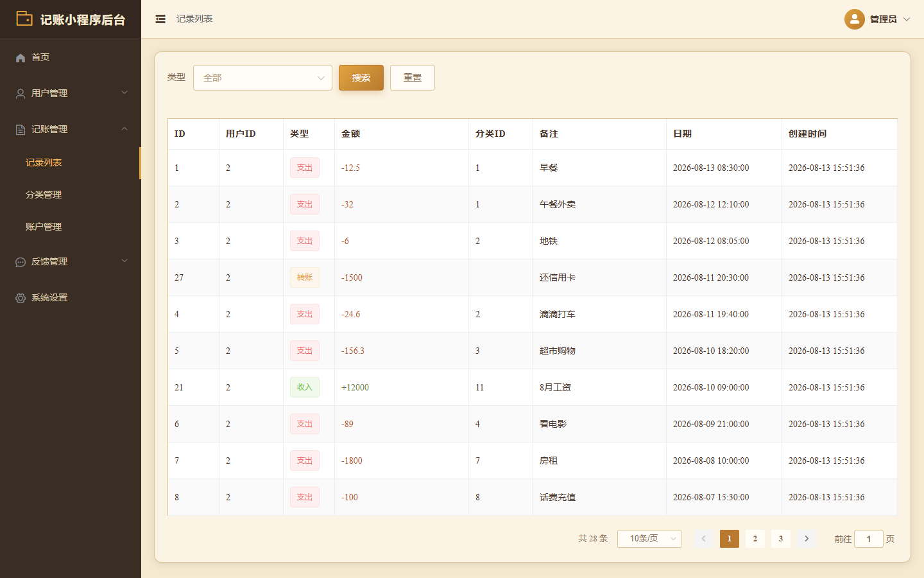
Task: Go to previous page arrow
Action: pos(704,539)
